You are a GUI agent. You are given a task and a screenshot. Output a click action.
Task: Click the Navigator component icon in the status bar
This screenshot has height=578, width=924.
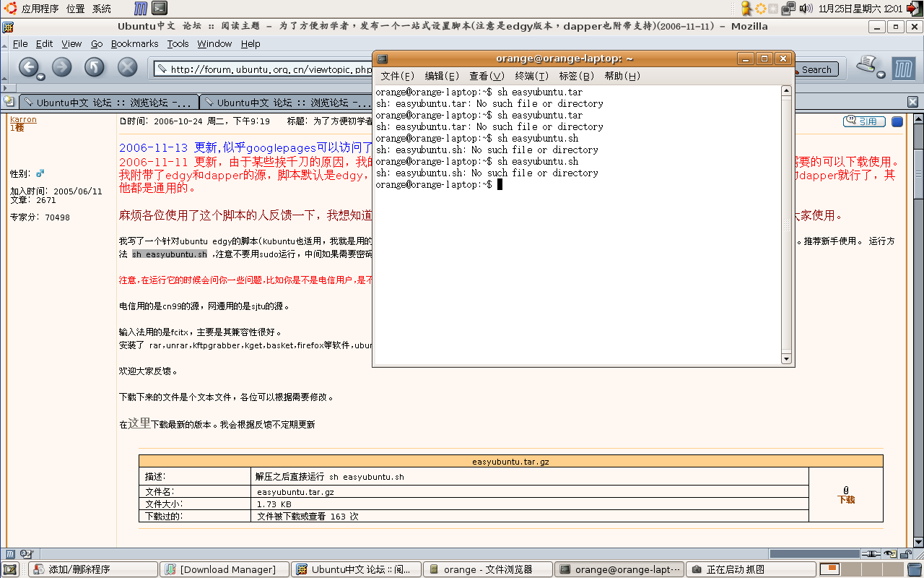tap(12, 554)
